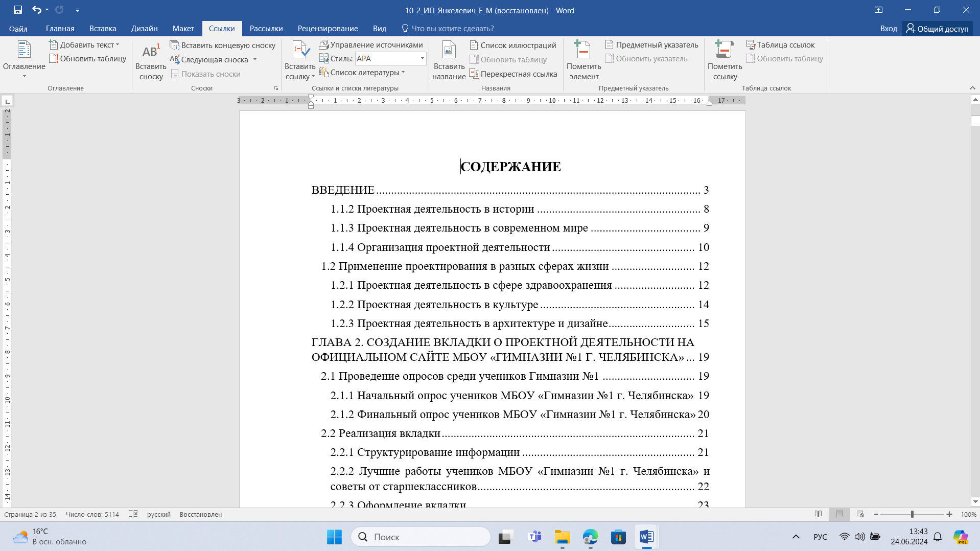Switch to Web Layout view
This screenshot has width=980, height=551.
click(x=860, y=514)
